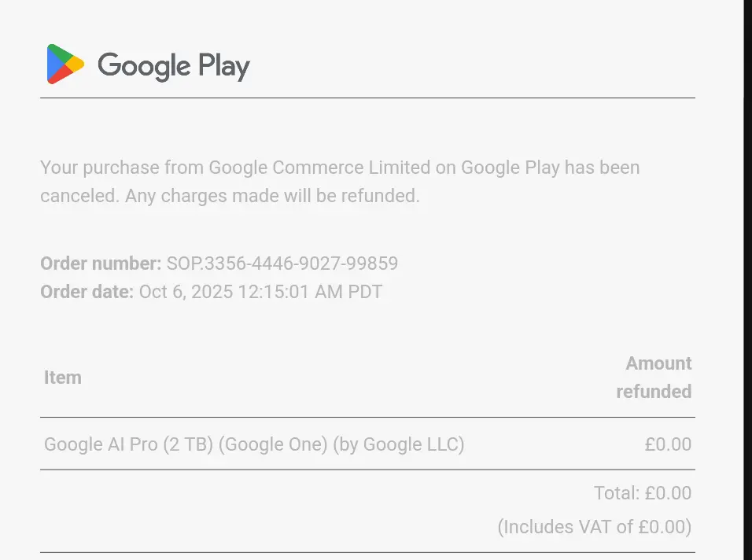752x560 pixels.
Task: Select the 'Google Commerce Limited' text in message
Action: click(x=319, y=168)
